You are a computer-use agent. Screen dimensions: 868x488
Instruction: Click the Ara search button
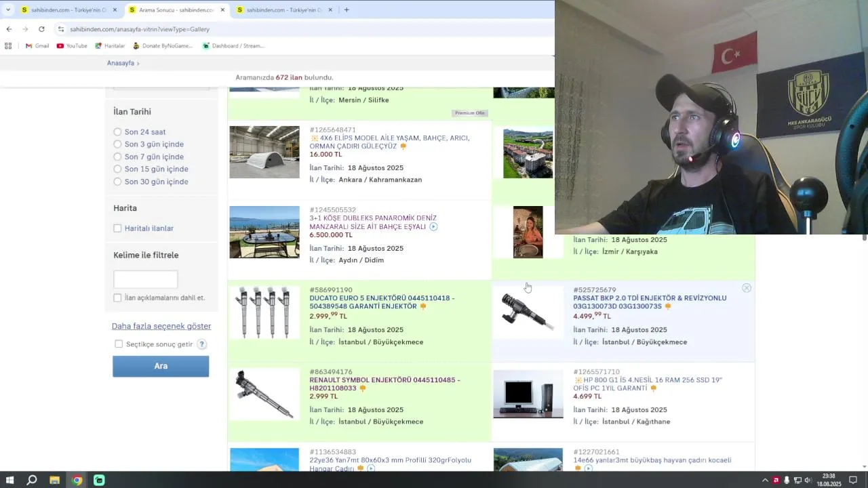click(161, 366)
